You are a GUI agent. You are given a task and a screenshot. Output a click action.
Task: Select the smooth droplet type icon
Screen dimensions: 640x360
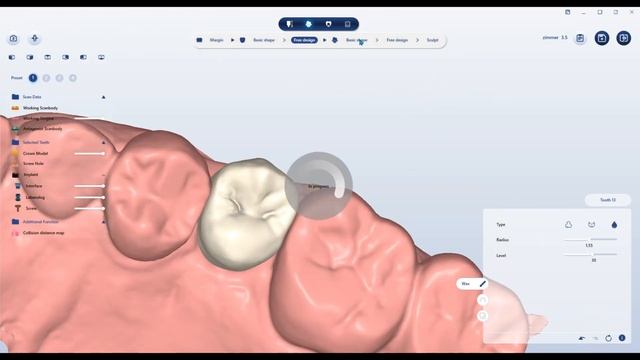[x=614, y=224]
